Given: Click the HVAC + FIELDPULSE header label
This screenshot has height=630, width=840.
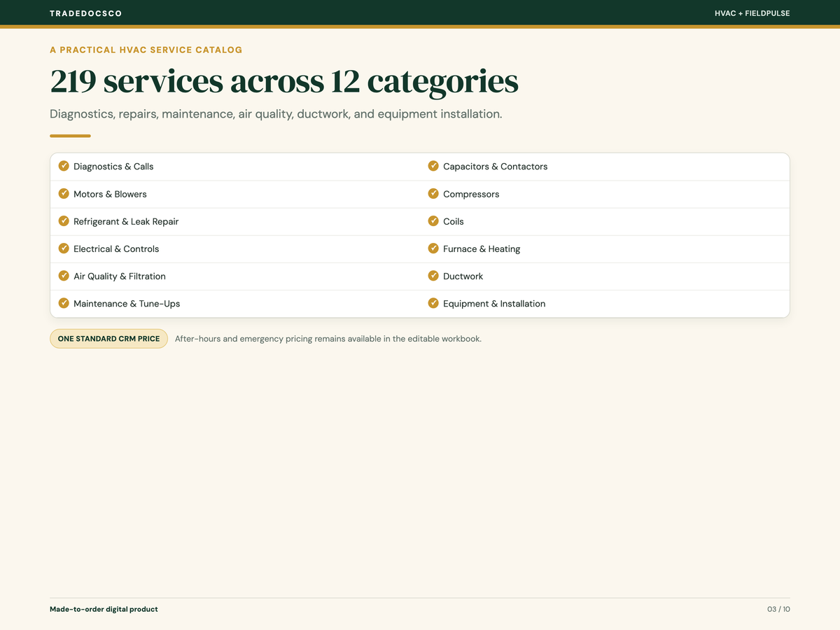Looking at the screenshot, I should coord(752,13).
